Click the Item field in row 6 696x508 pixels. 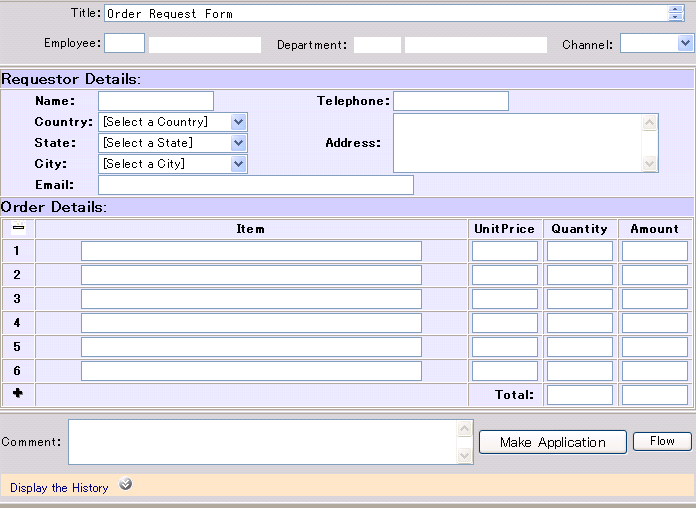[251, 371]
